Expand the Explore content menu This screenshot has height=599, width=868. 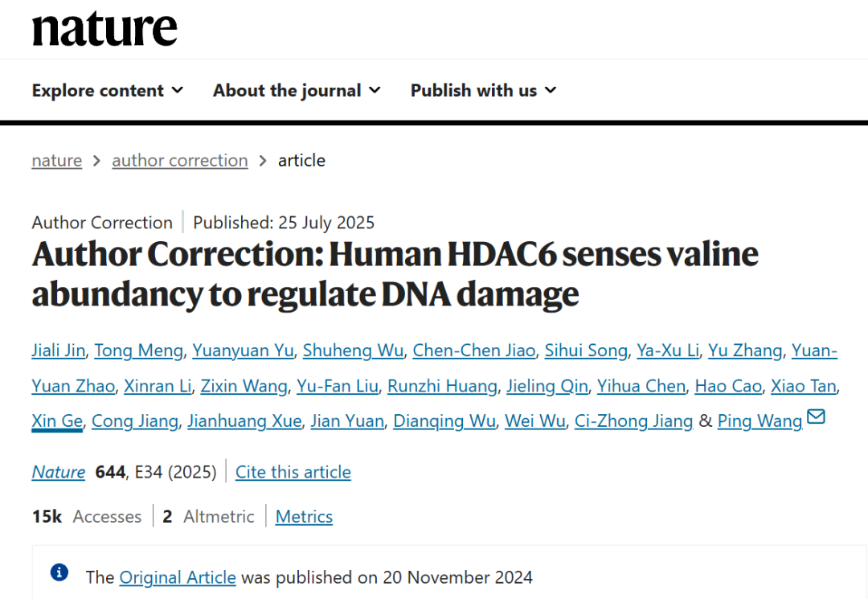tap(108, 91)
